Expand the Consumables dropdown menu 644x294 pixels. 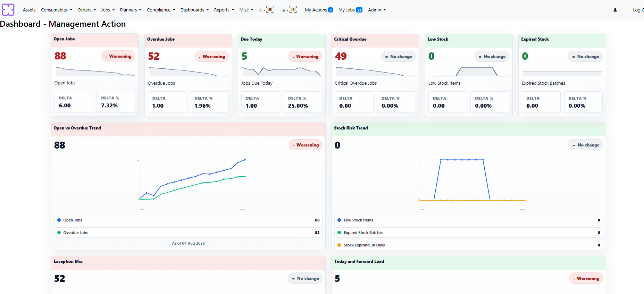pyautogui.click(x=57, y=10)
